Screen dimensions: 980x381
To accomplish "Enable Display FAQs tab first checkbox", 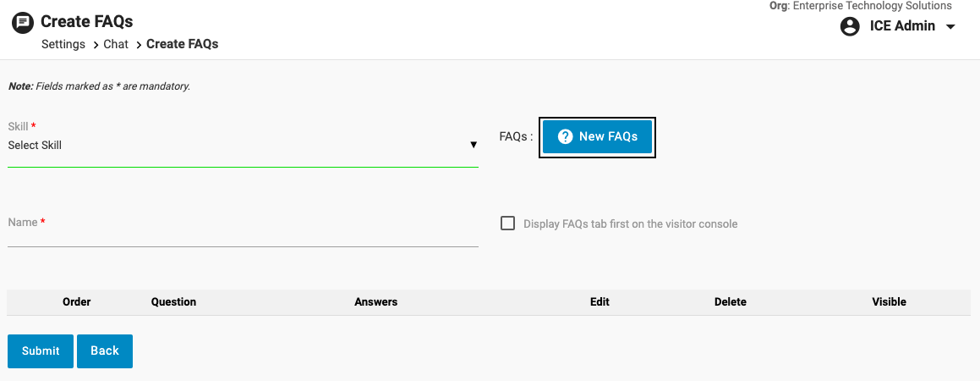I will (508, 224).
